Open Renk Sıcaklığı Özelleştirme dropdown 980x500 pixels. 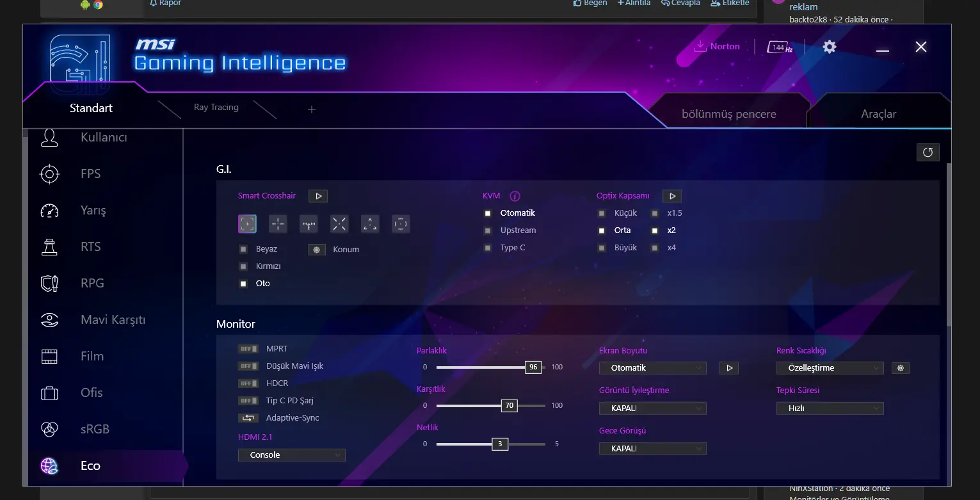[x=830, y=368]
